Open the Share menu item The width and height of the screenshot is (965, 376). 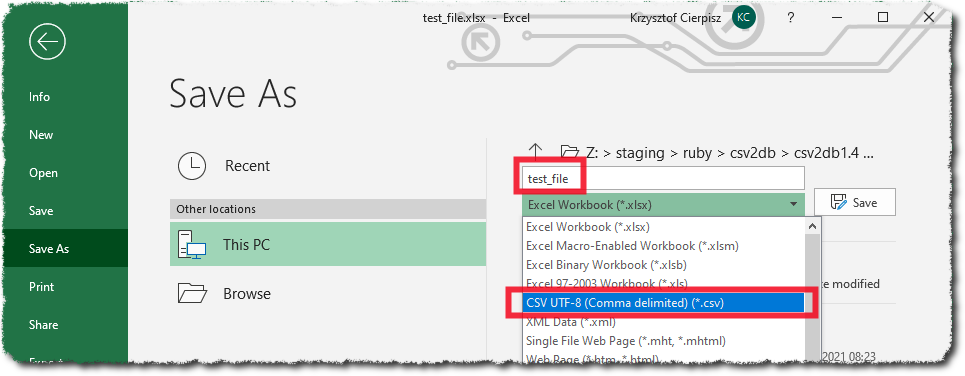43,325
